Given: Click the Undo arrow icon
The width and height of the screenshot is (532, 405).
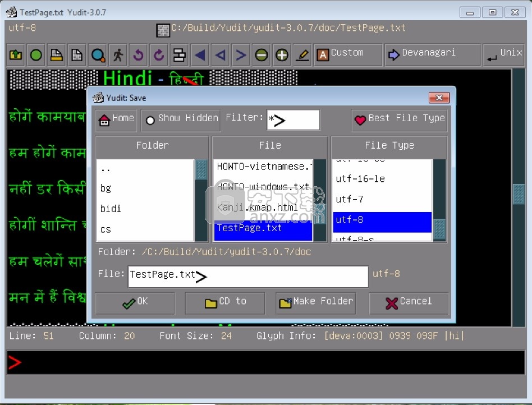Looking at the screenshot, I should 139,54.
